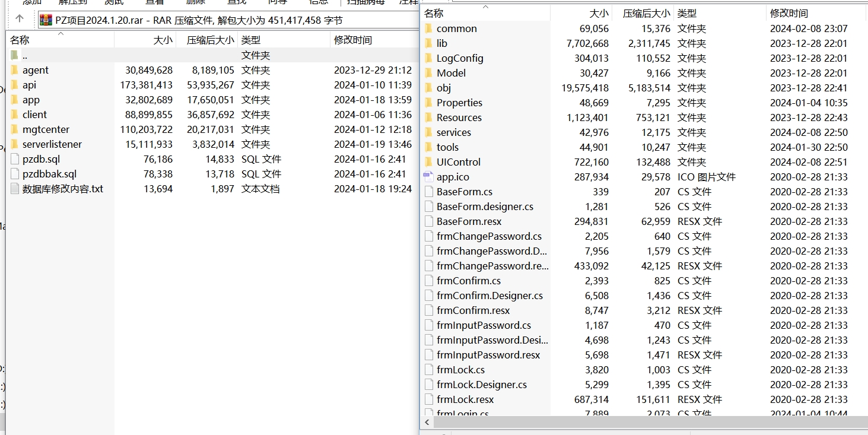The height and width of the screenshot is (435, 868).
Task: Select the common folder icon in the right window
Action: tap(429, 28)
